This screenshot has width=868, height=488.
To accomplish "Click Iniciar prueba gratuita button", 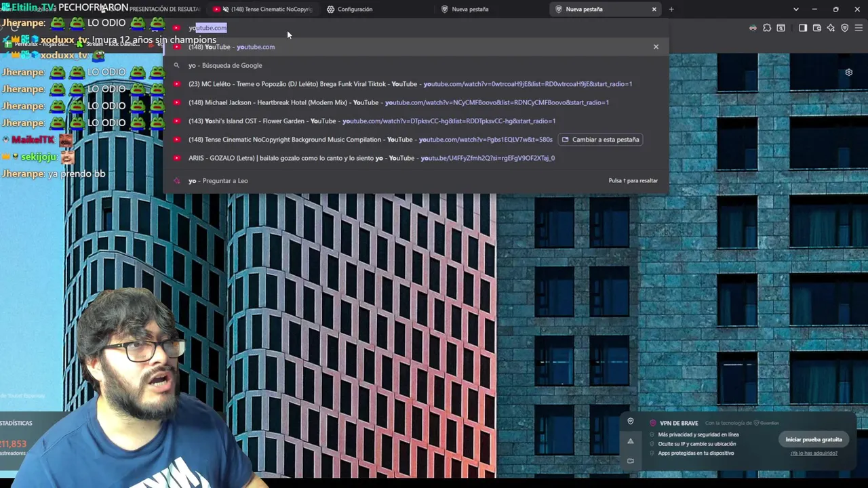I will click(814, 439).
